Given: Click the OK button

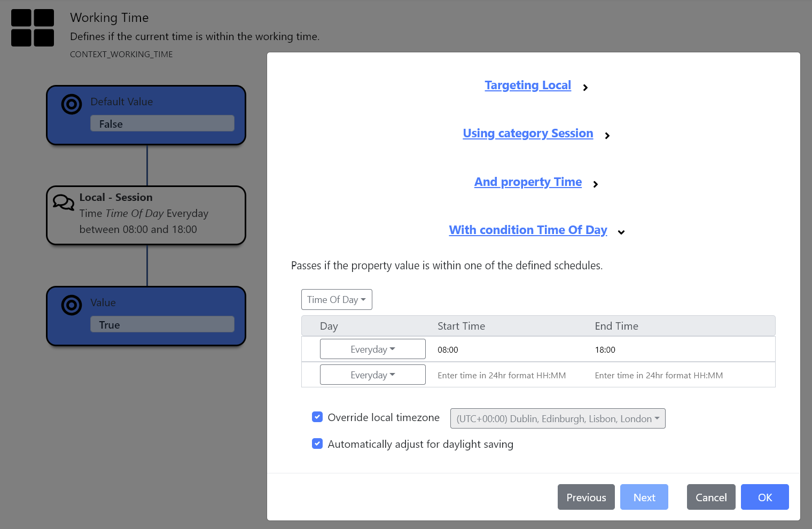Looking at the screenshot, I should tap(764, 497).
